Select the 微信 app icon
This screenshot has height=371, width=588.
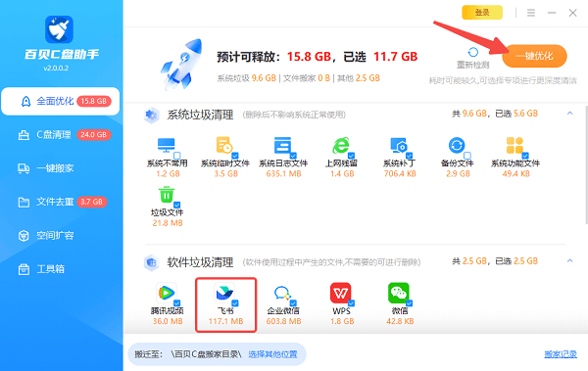click(x=399, y=293)
